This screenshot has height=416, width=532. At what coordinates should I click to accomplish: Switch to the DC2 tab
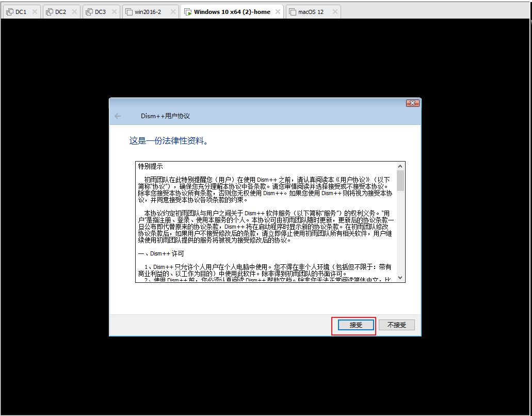tap(60, 12)
